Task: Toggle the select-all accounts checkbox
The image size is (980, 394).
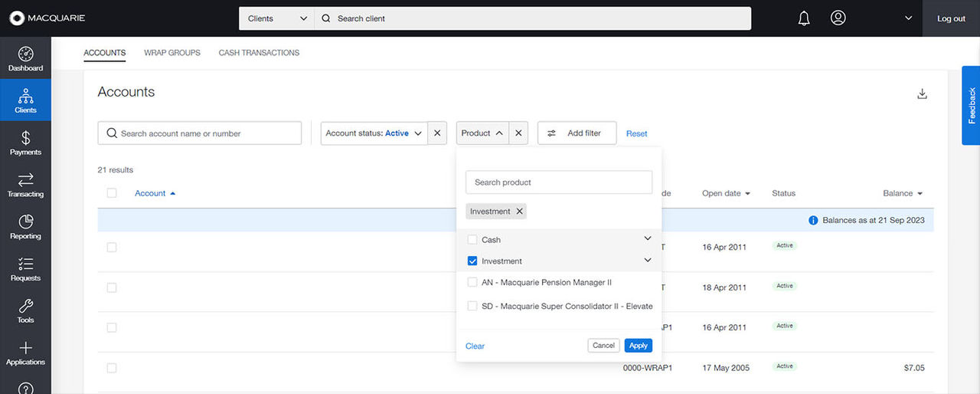Action: 112,193
